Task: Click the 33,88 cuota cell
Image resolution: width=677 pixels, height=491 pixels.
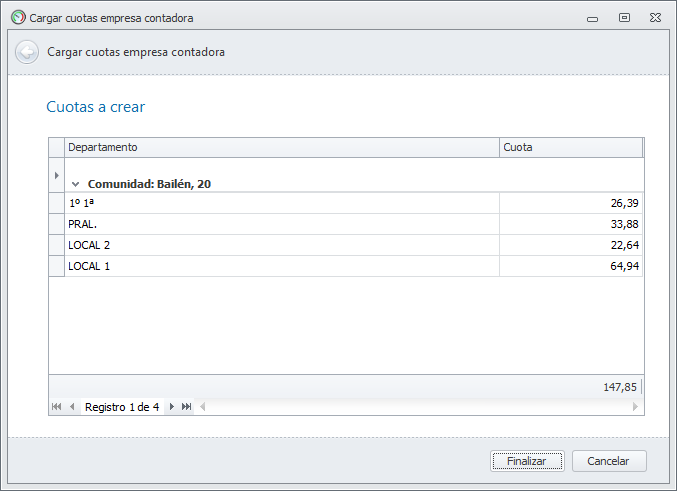Action: coord(570,224)
